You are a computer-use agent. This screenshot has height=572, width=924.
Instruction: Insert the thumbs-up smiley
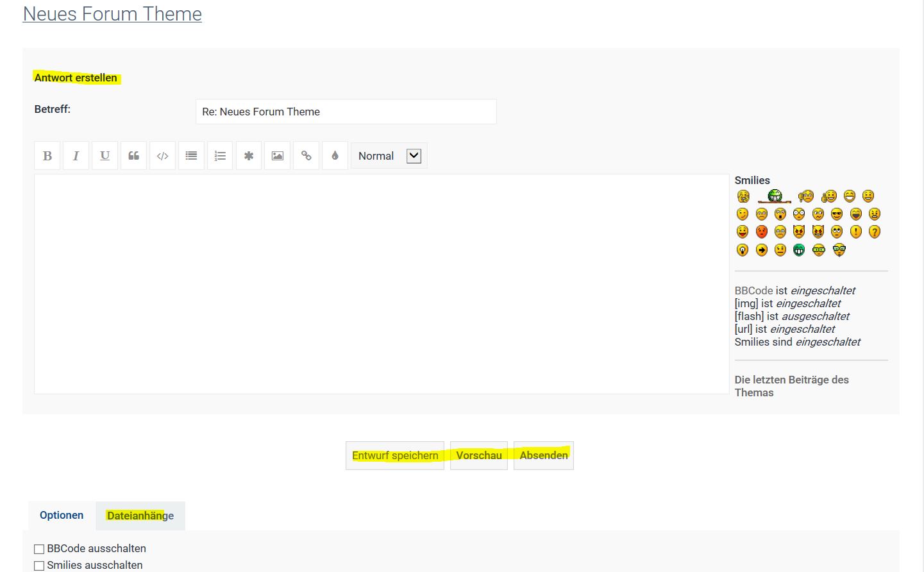click(828, 196)
